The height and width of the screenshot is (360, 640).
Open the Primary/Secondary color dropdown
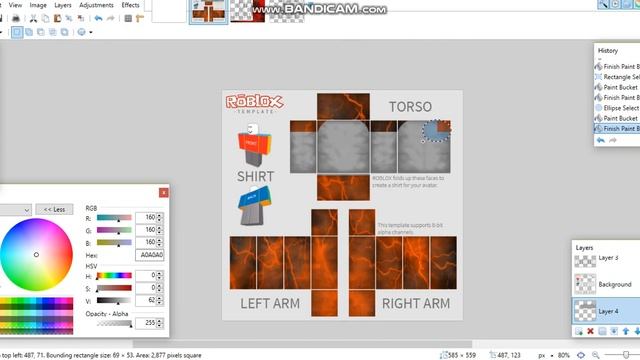point(15,210)
